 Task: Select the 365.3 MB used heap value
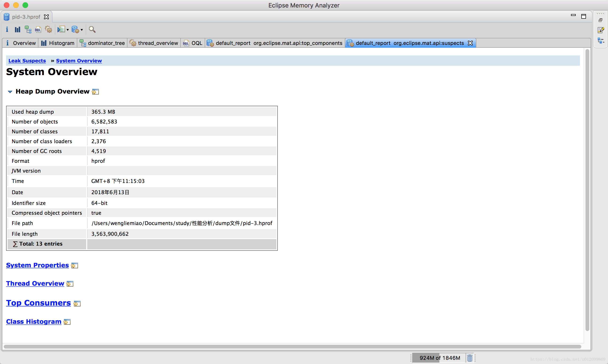pyautogui.click(x=103, y=112)
